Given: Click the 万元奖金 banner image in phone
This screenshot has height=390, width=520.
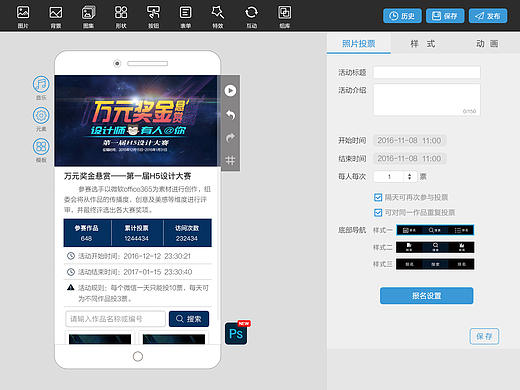Looking at the screenshot, I should click(x=136, y=121).
